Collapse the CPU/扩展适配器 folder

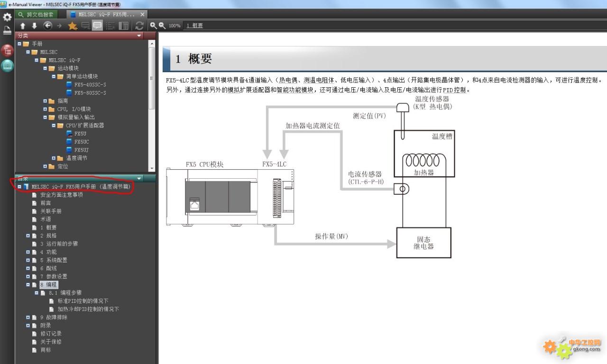tap(54, 126)
